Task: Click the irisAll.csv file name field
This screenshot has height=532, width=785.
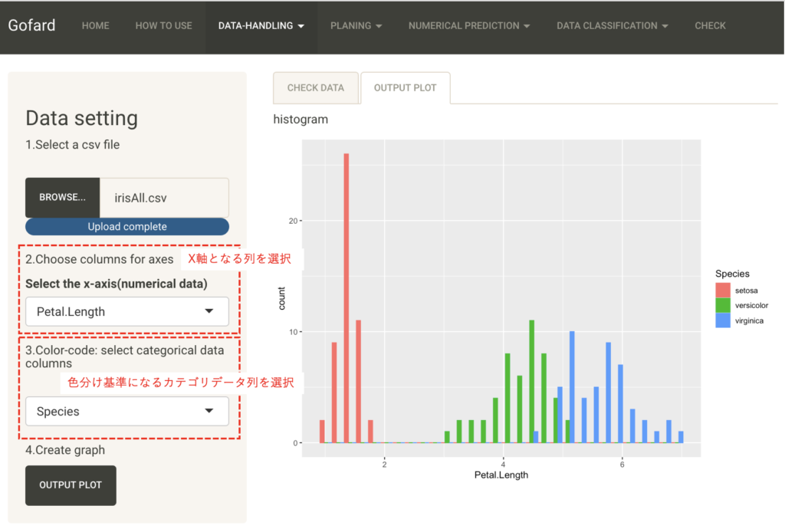Action: click(164, 198)
